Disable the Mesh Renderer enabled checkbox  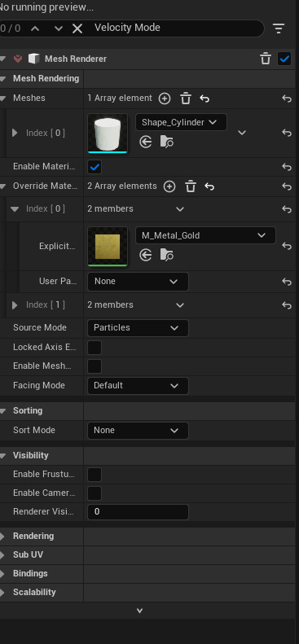click(x=284, y=59)
